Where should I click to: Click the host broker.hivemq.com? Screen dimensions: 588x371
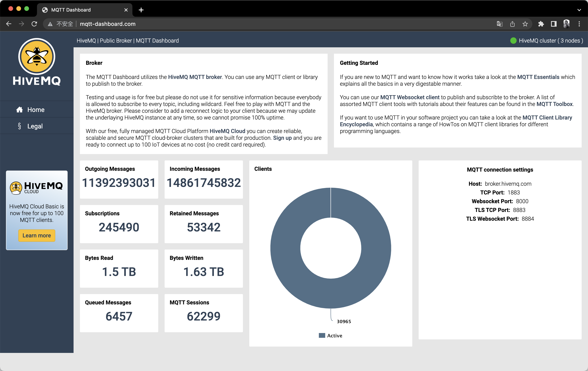tap(508, 184)
